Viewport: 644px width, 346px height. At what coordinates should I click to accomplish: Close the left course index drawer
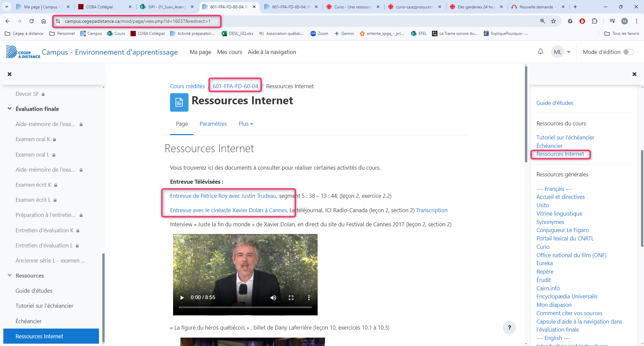click(x=10, y=74)
